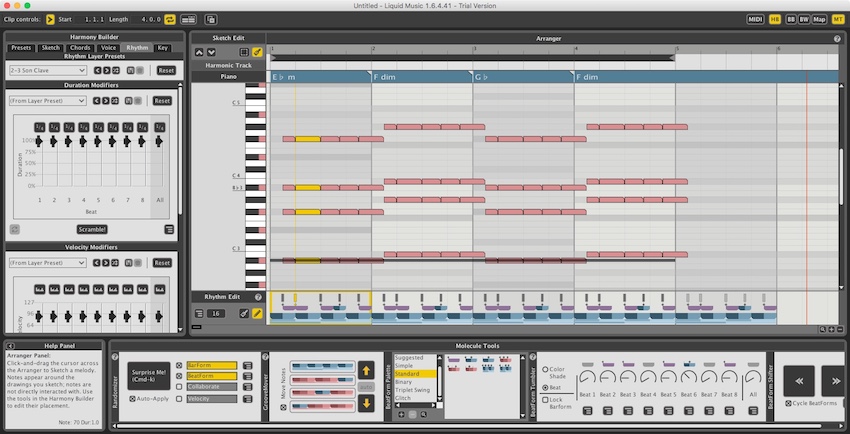Click the Duration slider handle for beat 1
Screen dimensions: 850x434
39,141
